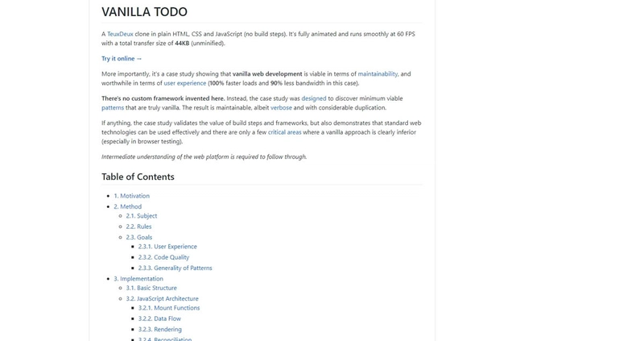The height and width of the screenshot is (341, 644).
Task: Open 3.1. Basic Structure entry
Action: pyautogui.click(x=151, y=288)
